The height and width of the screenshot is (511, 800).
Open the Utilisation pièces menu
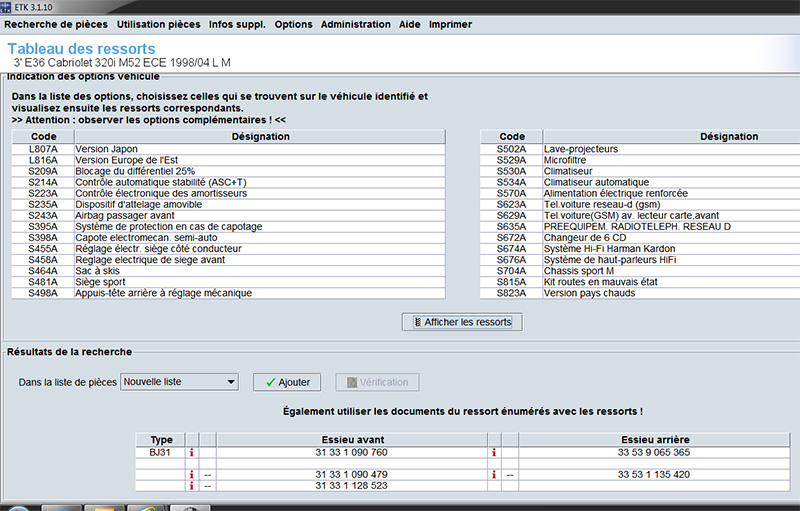159,24
